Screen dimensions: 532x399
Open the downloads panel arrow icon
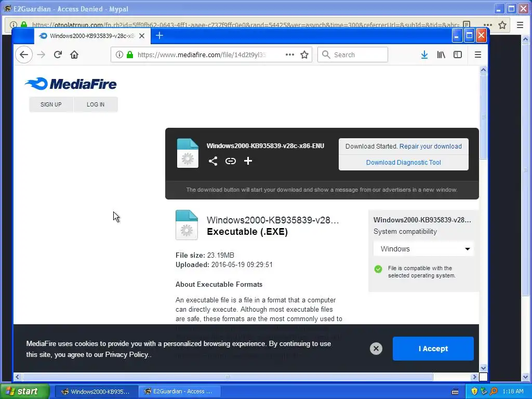pos(424,55)
